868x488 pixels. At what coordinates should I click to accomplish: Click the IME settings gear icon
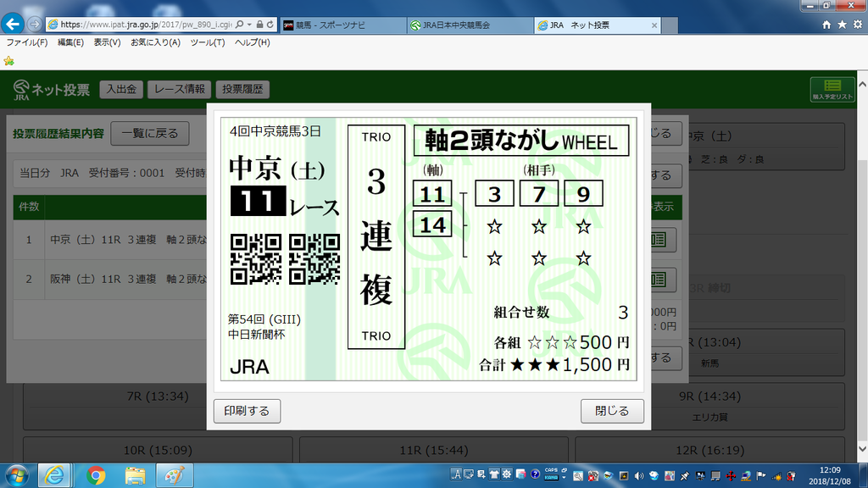[507, 474]
